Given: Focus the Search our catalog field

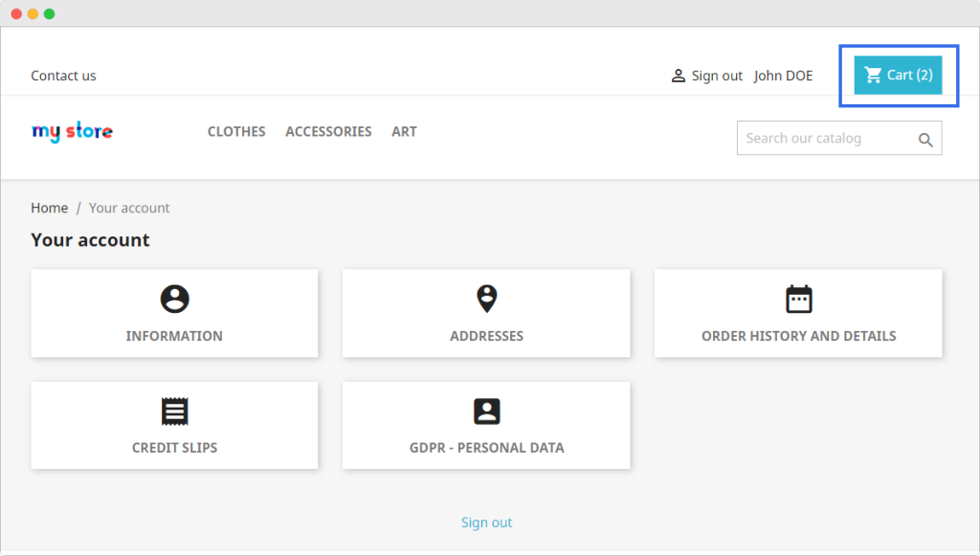Looking at the screenshot, I should point(823,139).
